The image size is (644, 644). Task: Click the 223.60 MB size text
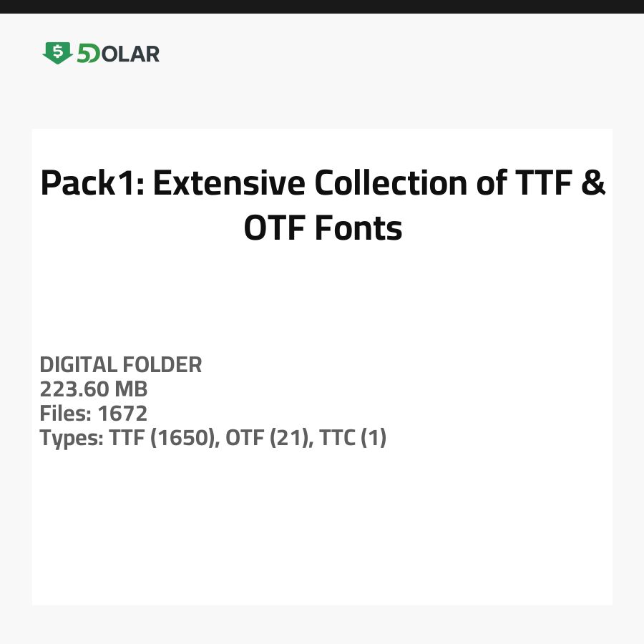(x=94, y=389)
